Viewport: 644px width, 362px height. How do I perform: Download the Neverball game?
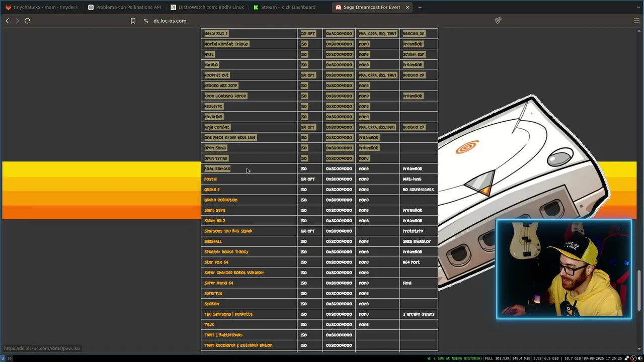pyautogui.click(x=213, y=117)
